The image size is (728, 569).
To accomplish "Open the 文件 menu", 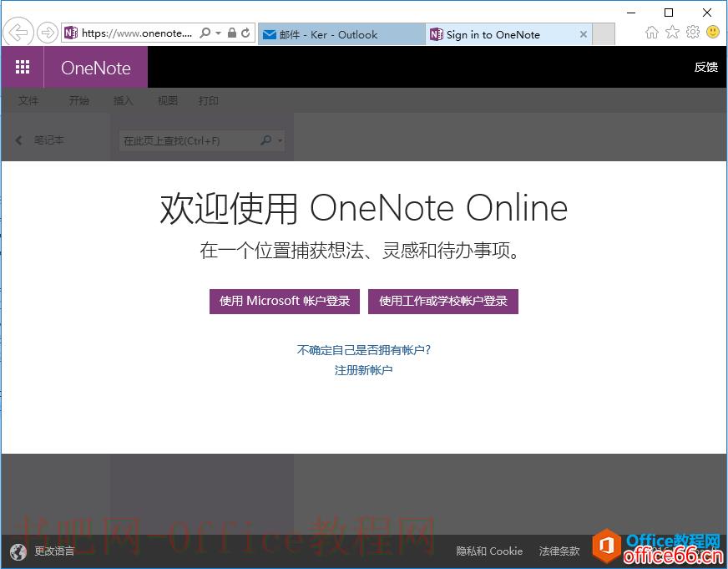I will pos(28,100).
